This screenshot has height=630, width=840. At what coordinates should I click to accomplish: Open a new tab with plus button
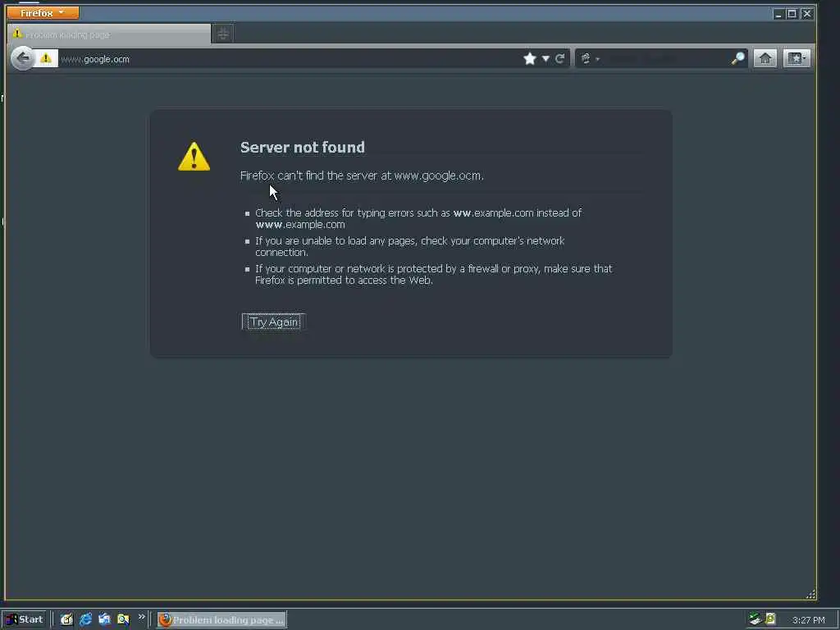[223, 34]
